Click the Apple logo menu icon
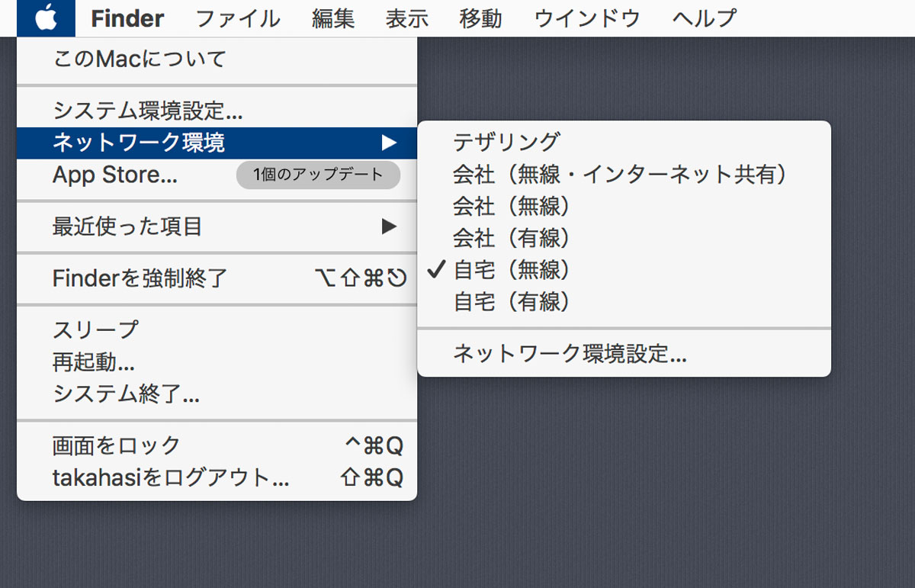Image resolution: width=915 pixels, height=588 pixels. click(46, 18)
